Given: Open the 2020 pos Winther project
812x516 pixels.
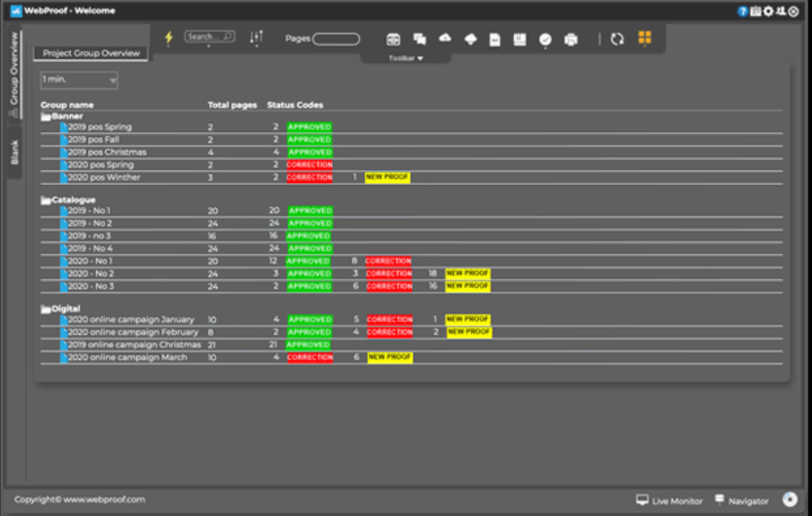Looking at the screenshot, I should 104,177.
